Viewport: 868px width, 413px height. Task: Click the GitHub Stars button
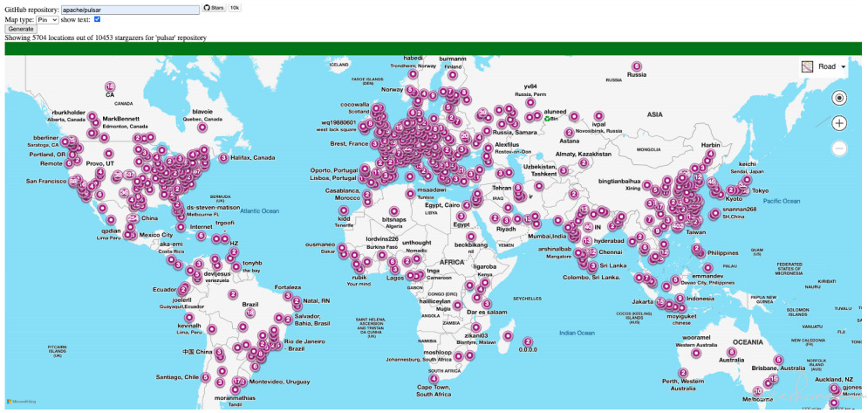pos(214,8)
